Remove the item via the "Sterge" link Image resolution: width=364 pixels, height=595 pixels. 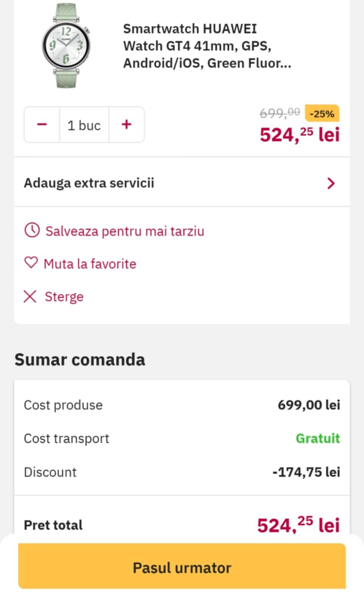click(64, 297)
